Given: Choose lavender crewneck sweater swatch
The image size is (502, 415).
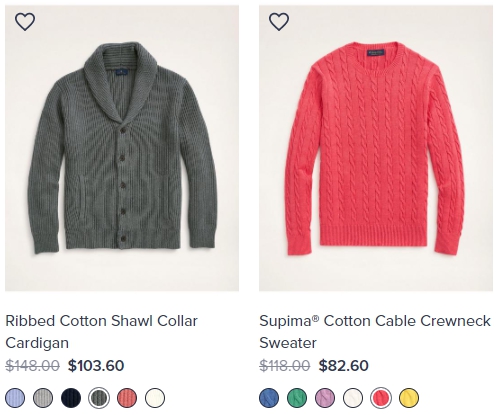Looking at the screenshot, I should click(325, 398).
